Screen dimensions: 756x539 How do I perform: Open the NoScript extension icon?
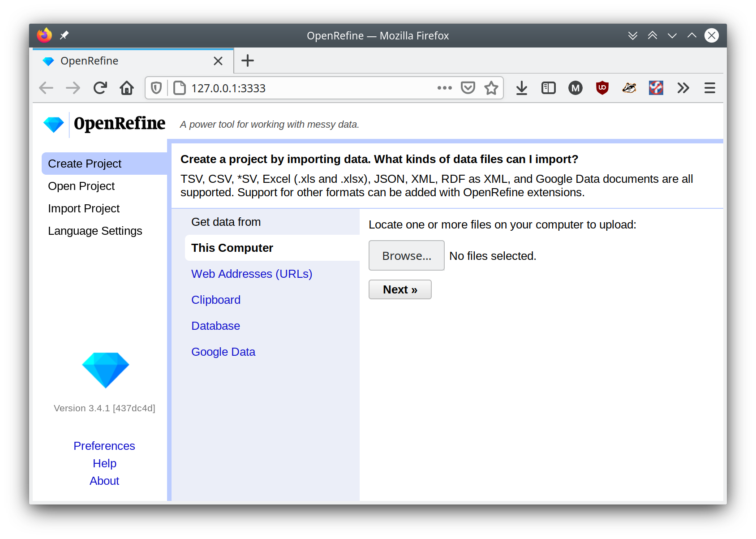(656, 88)
